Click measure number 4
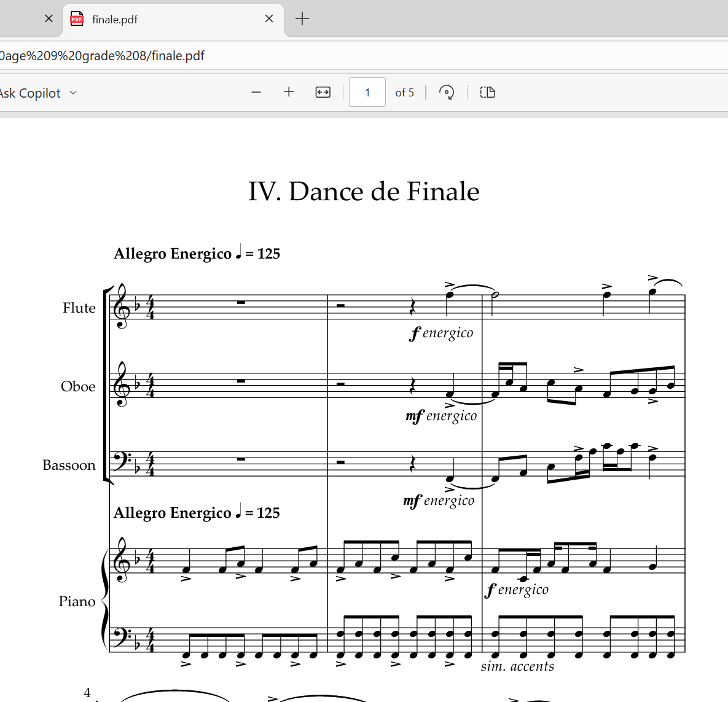 87,693
